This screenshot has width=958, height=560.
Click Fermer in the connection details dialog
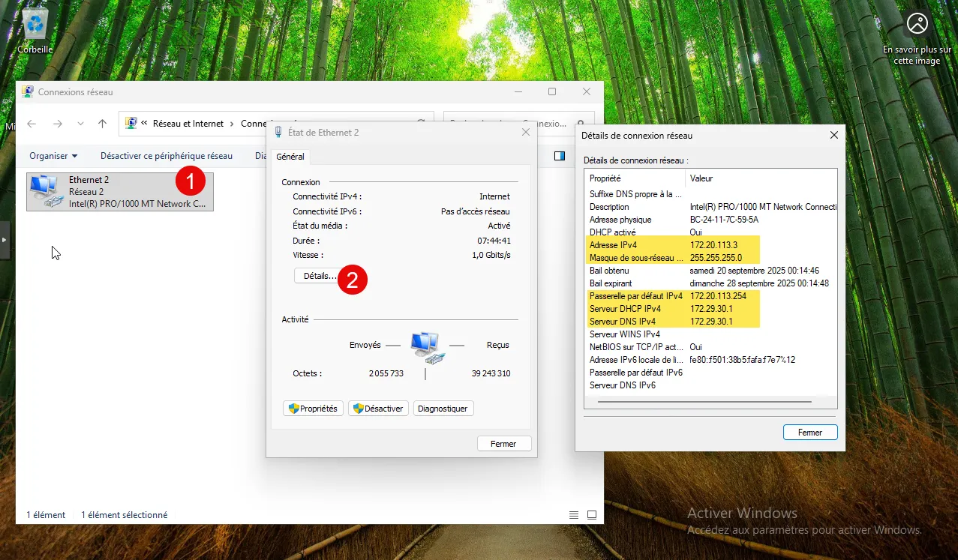pyautogui.click(x=809, y=433)
